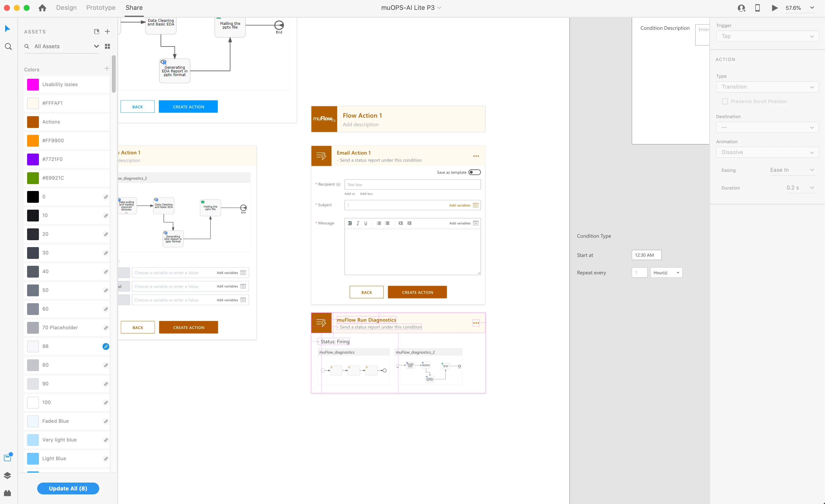Check Preserve Scroll Position checkbox

725,101
